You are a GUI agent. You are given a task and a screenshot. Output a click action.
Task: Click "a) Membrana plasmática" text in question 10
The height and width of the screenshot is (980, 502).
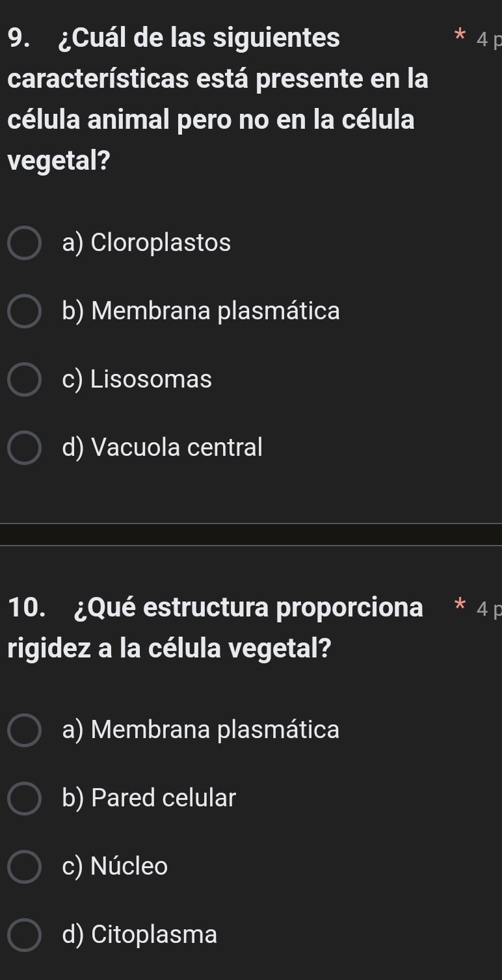click(201, 730)
